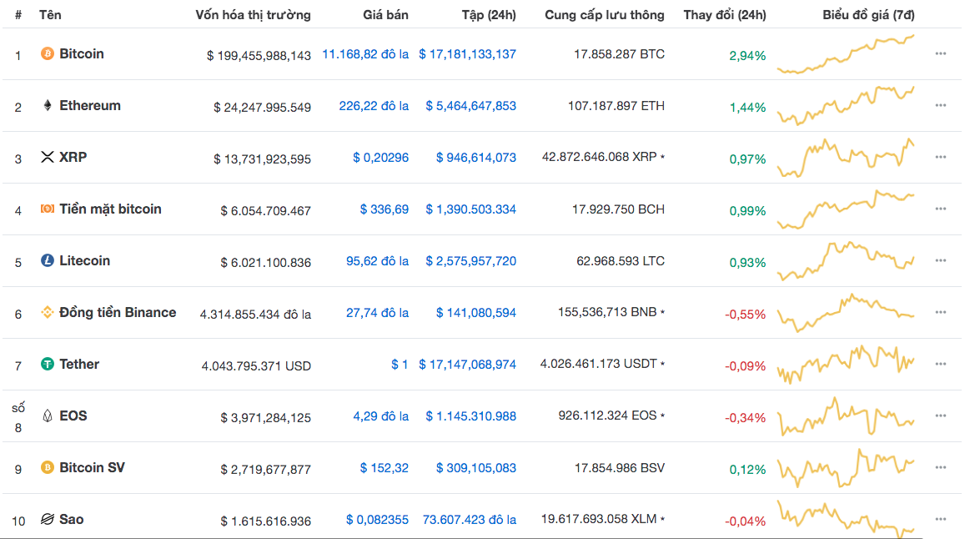Screen dimensions: 980x539
Task: Open the three-dot menu for Bitcoin row
Action: [941, 54]
